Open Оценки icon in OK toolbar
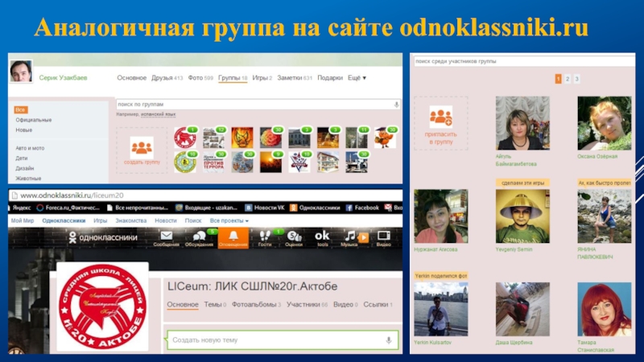Image resolution: width=644 pixels, height=362 pixels. click(x=294, y=236)
